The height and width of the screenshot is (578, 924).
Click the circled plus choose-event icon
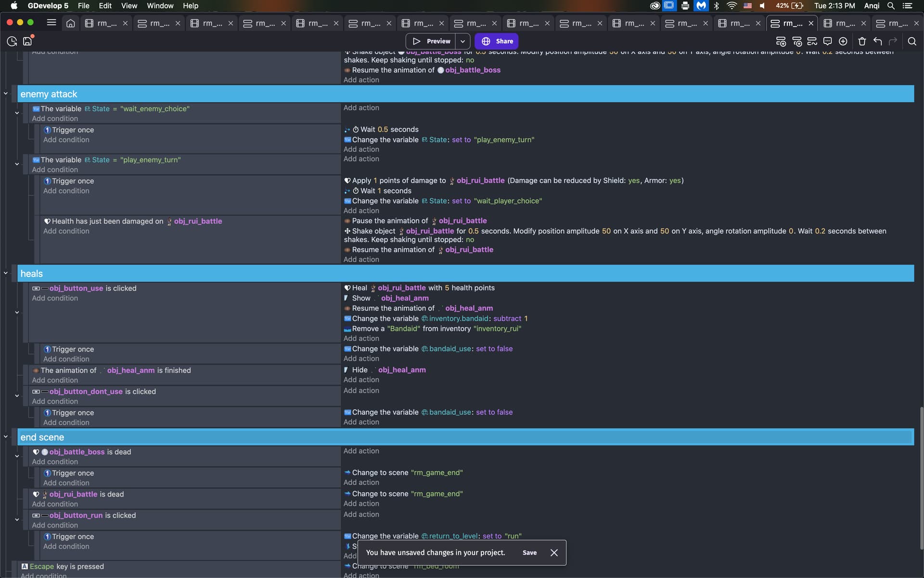click(x=843, y=41)
